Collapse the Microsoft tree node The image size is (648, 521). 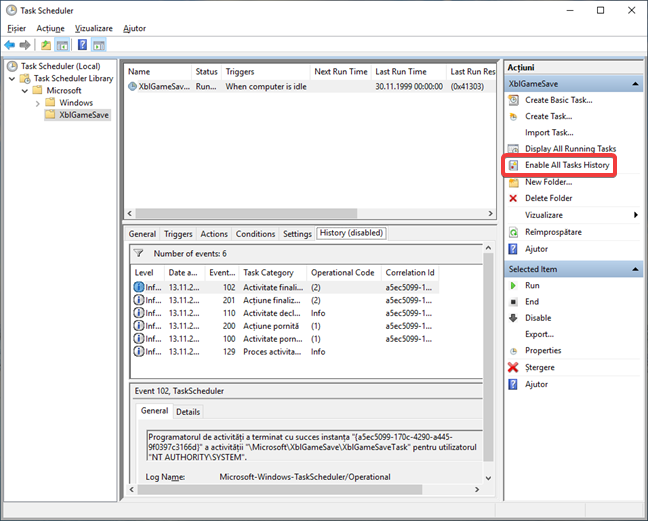25,90
